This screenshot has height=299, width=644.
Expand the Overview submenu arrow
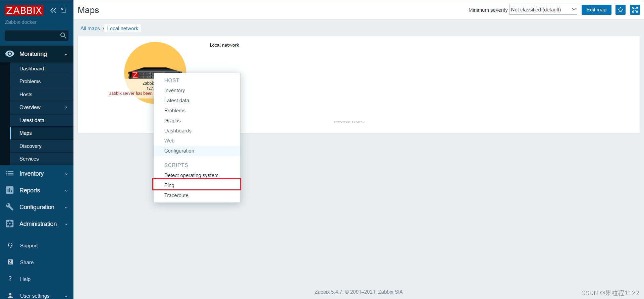pyautogui.click(x=66, y=107)
